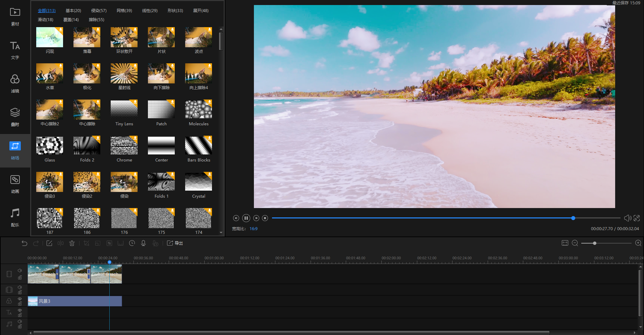Click the timeline zoom slider
The width and height of the screenshot is (644, 335).
click(x=606, y=243)
